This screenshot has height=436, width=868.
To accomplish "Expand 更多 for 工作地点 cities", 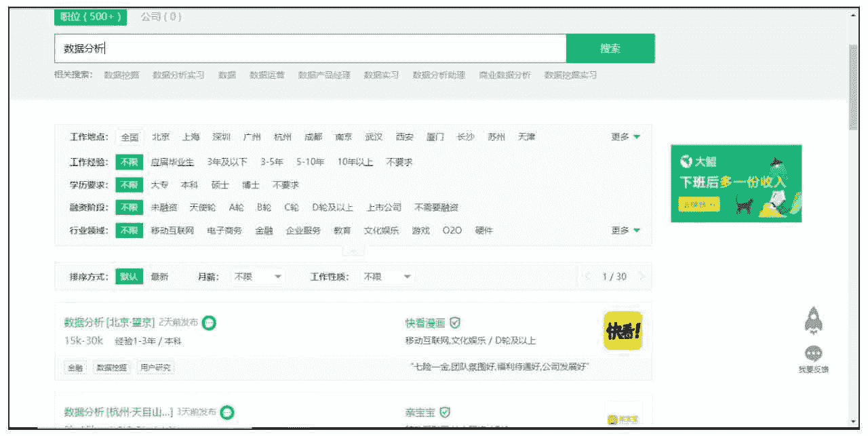I will (625, 137).
